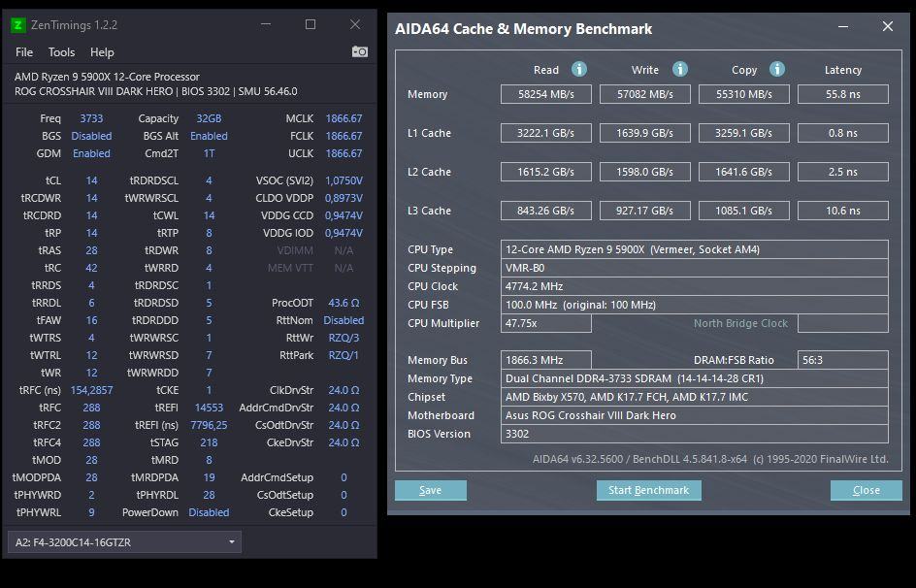Screen dimensions: 916x588
Task: Click the Motherboard field in AIDA64
Action: pos(695,415)
